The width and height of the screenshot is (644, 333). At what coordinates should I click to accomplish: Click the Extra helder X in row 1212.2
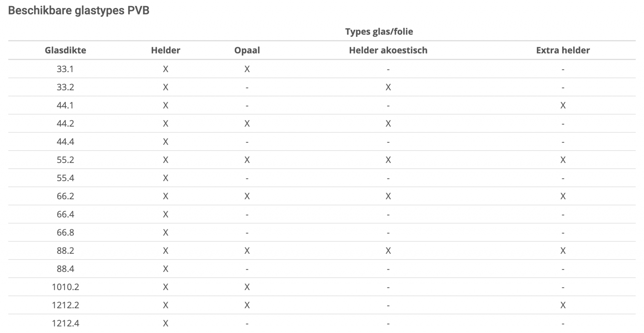point(563,305)
